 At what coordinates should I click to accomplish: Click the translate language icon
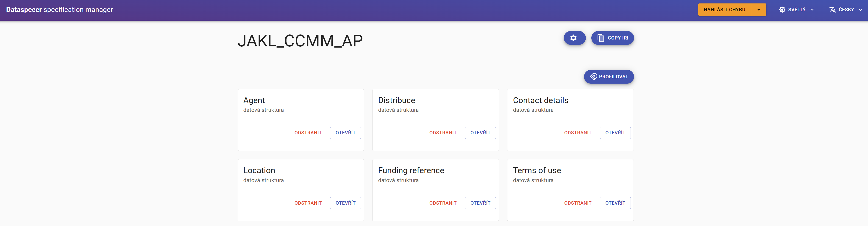pyautogui.click(x=832, y=10)
